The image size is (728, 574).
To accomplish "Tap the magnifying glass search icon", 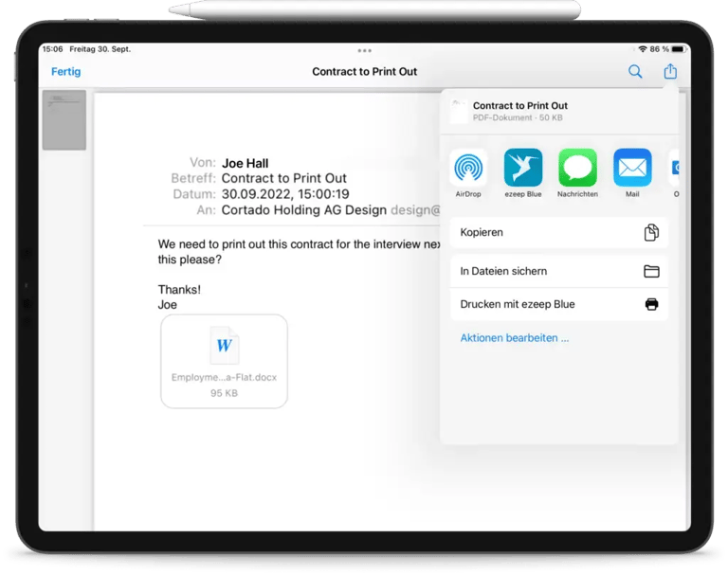I will (635, 71).
